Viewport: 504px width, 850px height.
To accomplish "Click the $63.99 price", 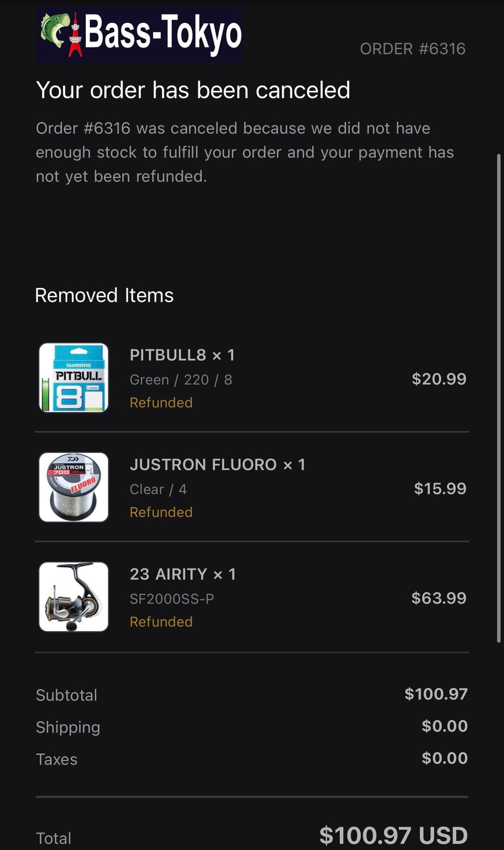I will pos(439,598).
